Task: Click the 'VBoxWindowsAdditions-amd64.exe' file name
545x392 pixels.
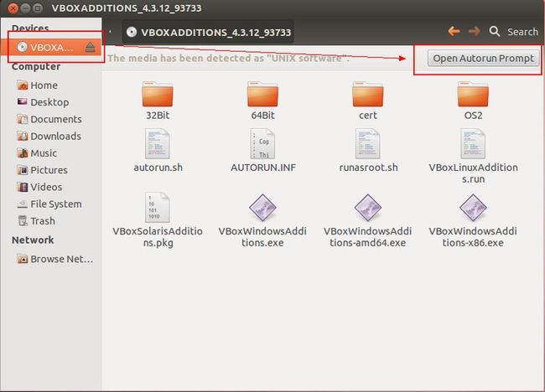Action: (368, 237)
